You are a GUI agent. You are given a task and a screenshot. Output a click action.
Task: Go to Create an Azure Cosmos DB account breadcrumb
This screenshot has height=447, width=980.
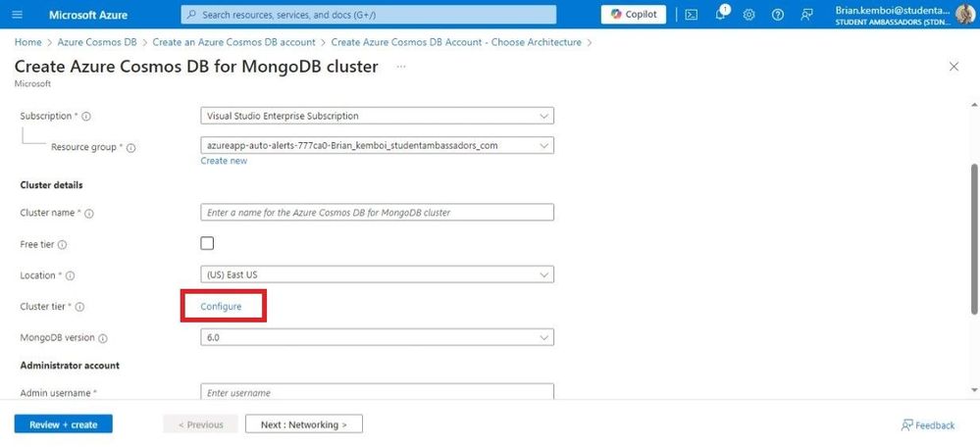(233, 42)
